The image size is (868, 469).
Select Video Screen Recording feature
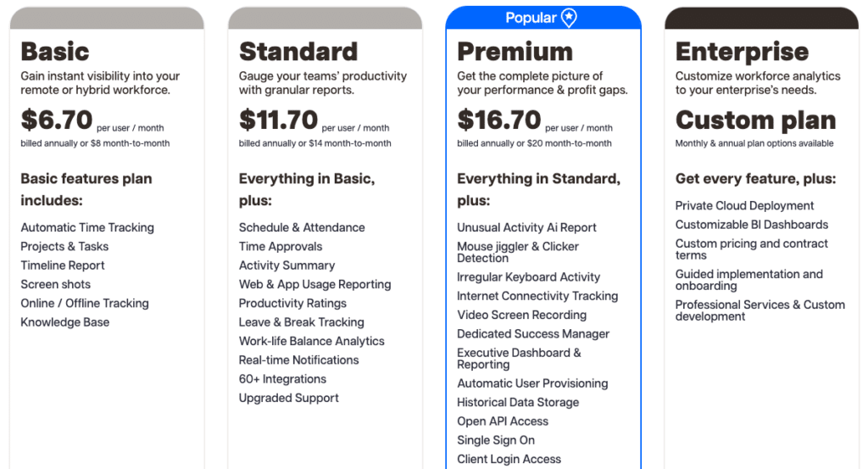point(521,315)
